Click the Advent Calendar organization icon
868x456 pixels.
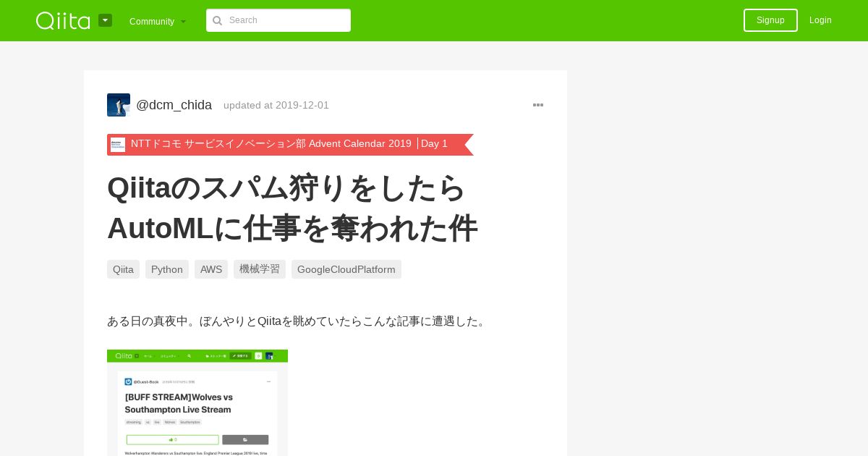point(118,145)
